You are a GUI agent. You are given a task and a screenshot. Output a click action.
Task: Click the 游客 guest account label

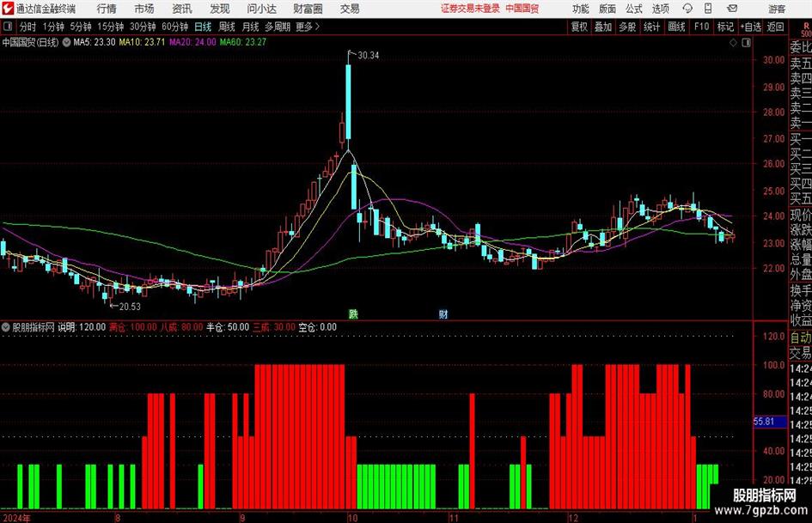[x=777, y=9]
